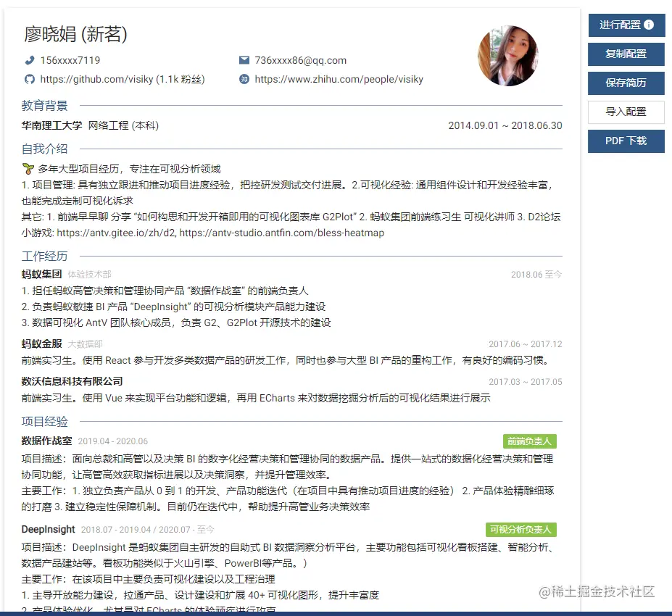This screenshot has height=616, width=672.
Task: Click the green 前端负责人 tag
Action: (531, 441)
